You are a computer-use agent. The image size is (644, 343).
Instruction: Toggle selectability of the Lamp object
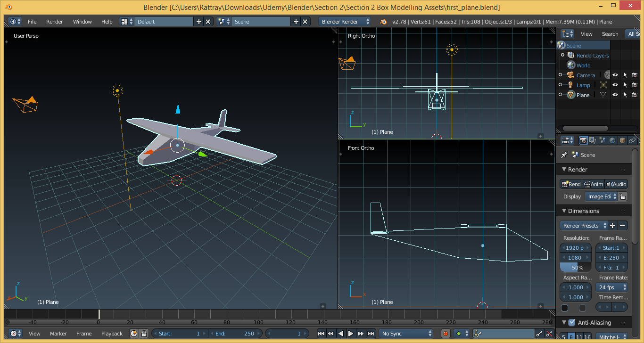[625, 85]
